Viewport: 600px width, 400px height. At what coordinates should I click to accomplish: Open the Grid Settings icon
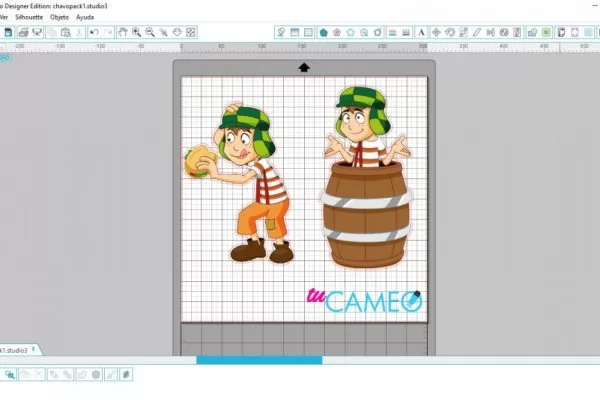coord(589,32)
